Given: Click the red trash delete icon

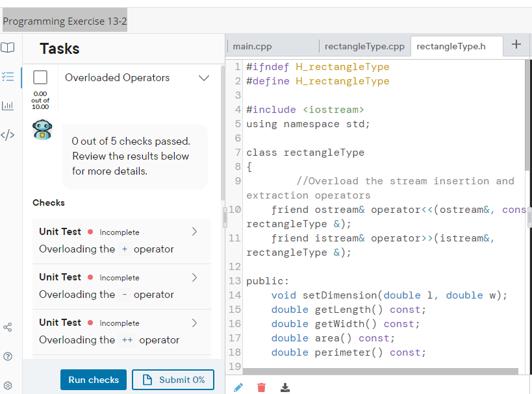Looking at the screenshot, I should pos(261,387).
